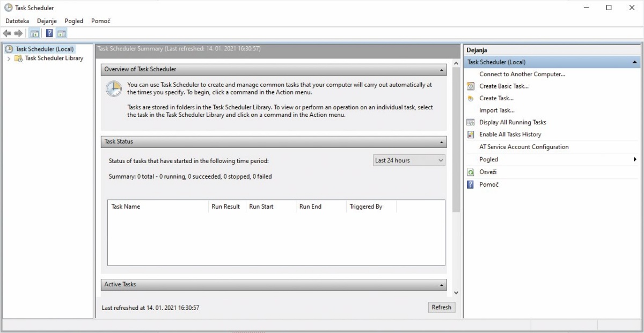Select Task Scheduler (Local) tree item

point(45,49)
